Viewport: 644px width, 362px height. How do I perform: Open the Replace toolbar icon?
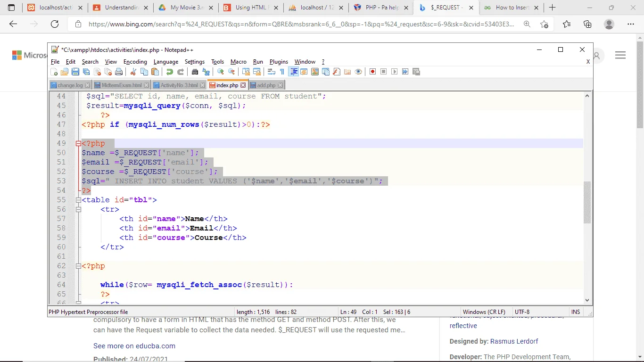(x=206, y=72)
